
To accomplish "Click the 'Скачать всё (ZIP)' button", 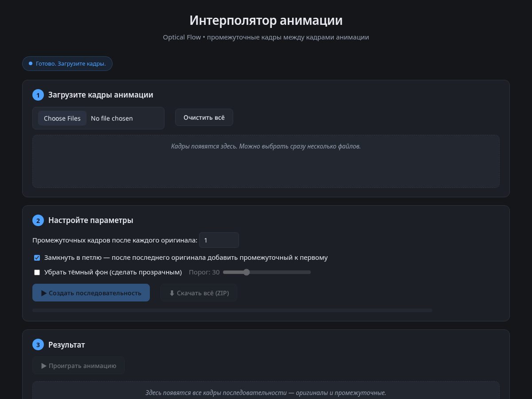I will (x=199, y=293).
